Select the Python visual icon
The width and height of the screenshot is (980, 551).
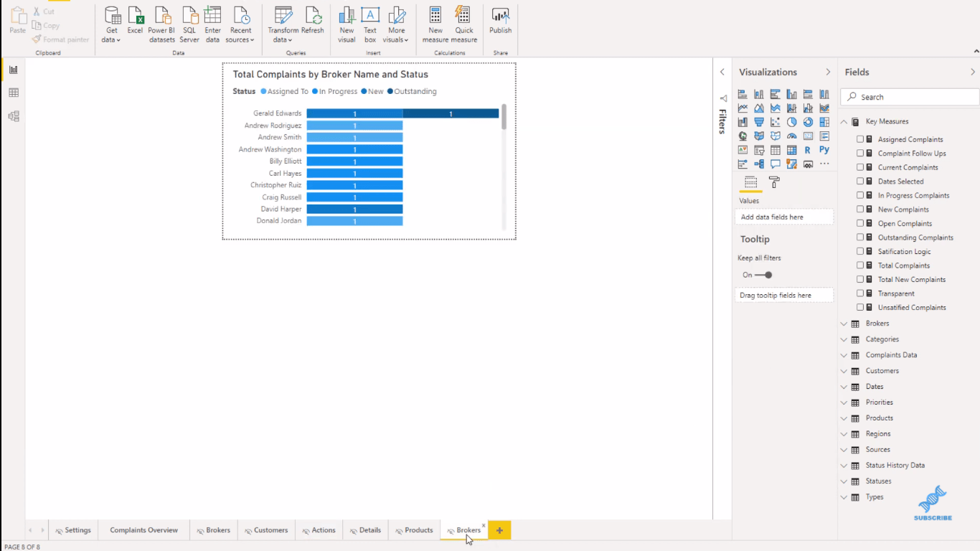pos(824,150)
